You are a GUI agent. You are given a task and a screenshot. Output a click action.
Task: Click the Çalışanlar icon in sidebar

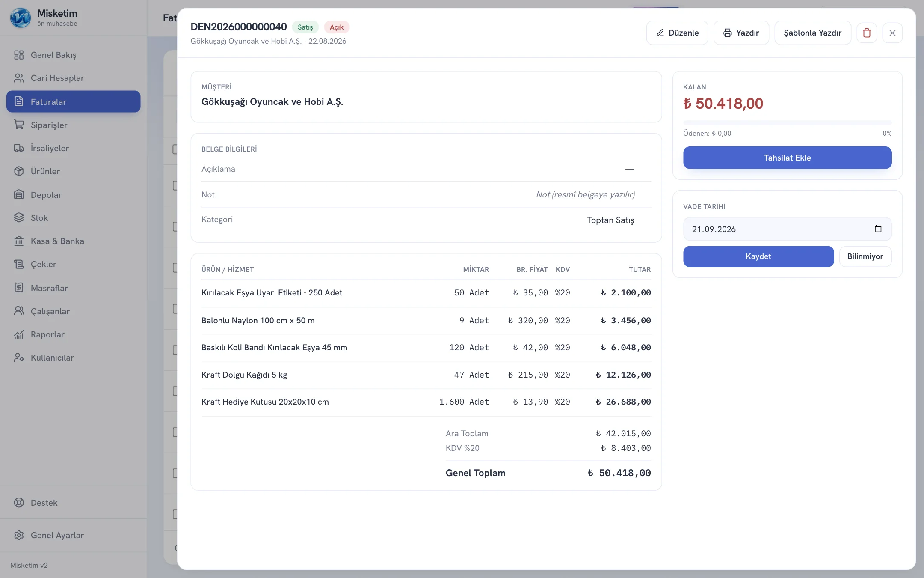coord(19,311)
